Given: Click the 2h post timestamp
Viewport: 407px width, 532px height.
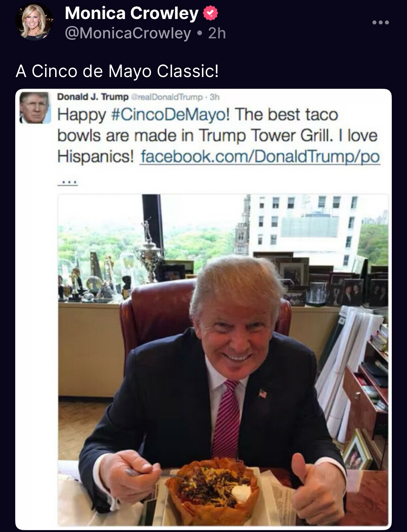Looking at the screenshot, I should click(x=217, y=33).
